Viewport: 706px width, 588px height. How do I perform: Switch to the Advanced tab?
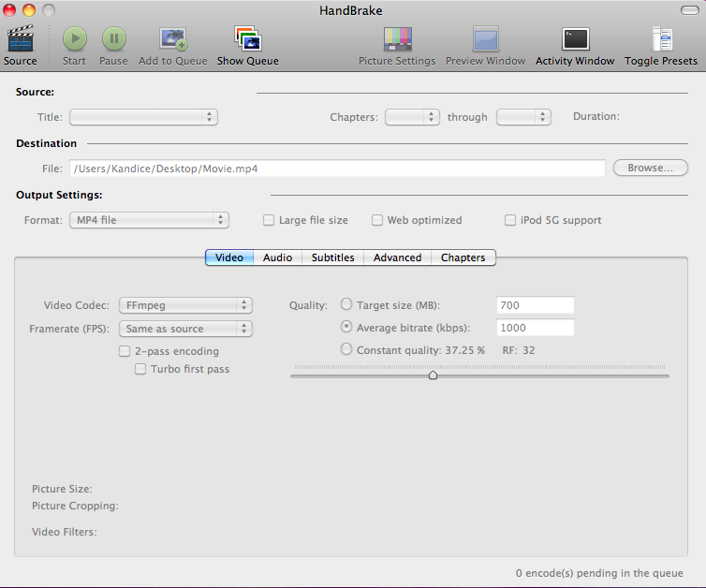click(x=398, y=257)
